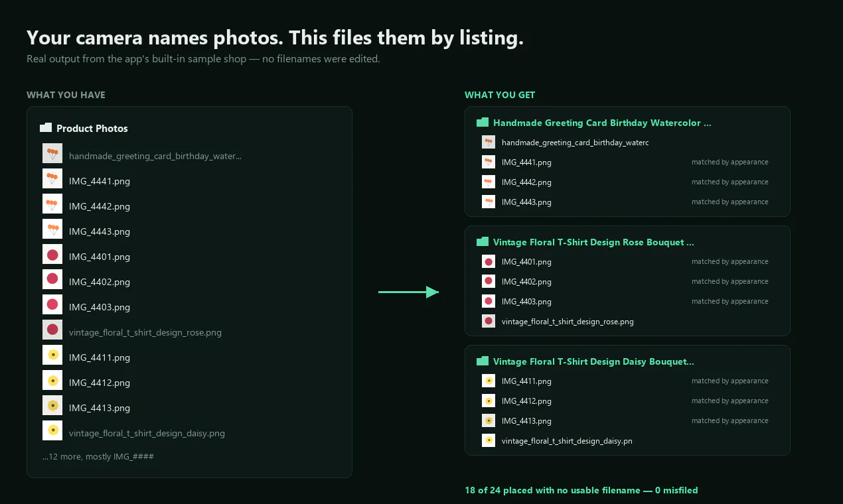Click IMG_4411.png thumbnail in Daisy Bouquet folder
The height and width of the screenshot is (504, 843).
point(489,381)
